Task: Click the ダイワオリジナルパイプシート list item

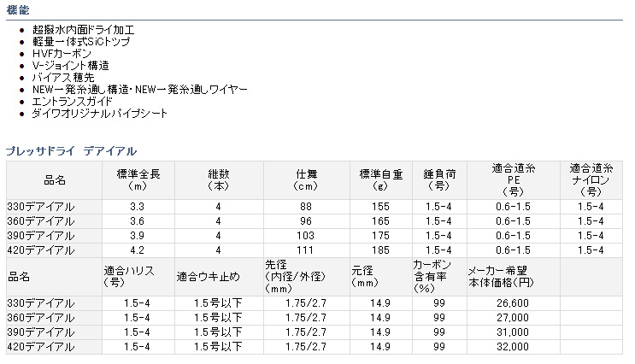Action: [100, 114]
